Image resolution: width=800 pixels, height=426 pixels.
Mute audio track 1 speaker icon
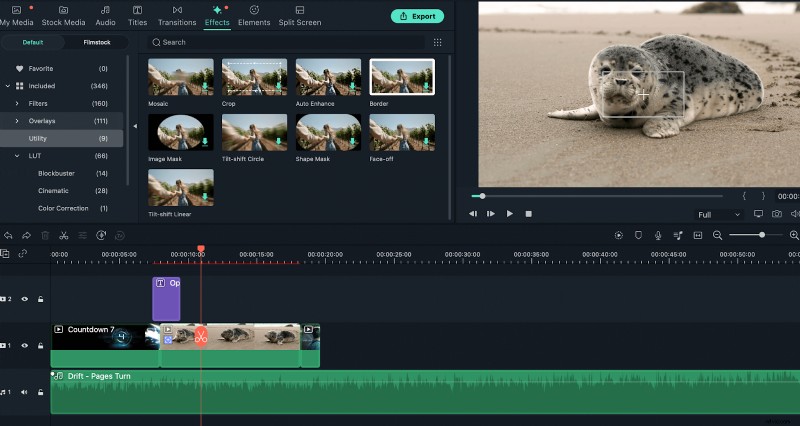(24, 392)
